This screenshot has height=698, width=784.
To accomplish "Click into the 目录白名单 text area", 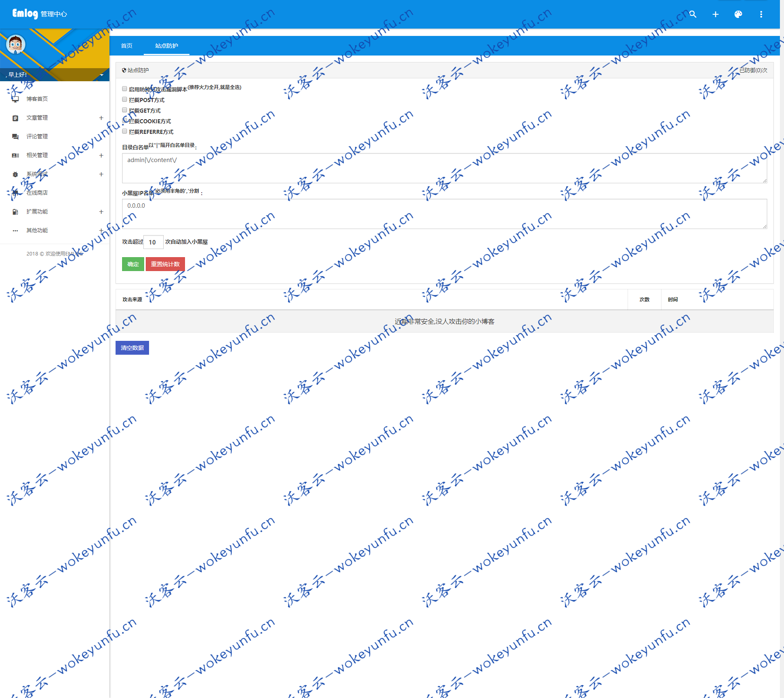I will click(x=444, y=168).
